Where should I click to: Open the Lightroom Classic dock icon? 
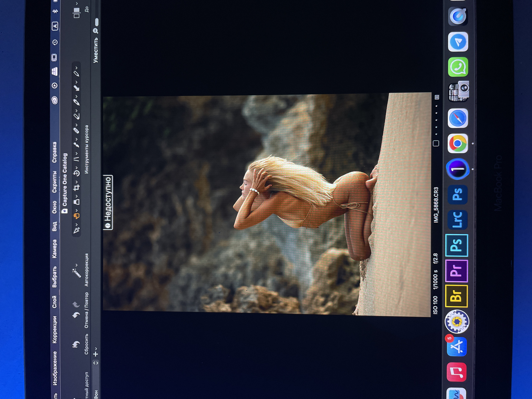[x=458, y=220]
